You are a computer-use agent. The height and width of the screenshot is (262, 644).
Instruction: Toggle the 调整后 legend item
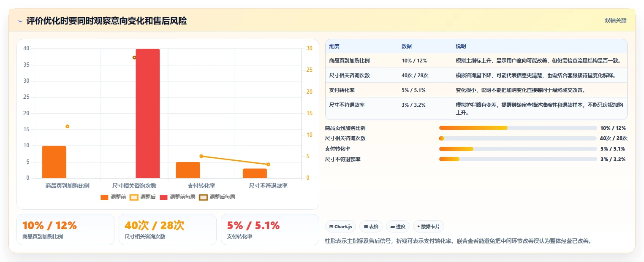click(x=142, y=197)
